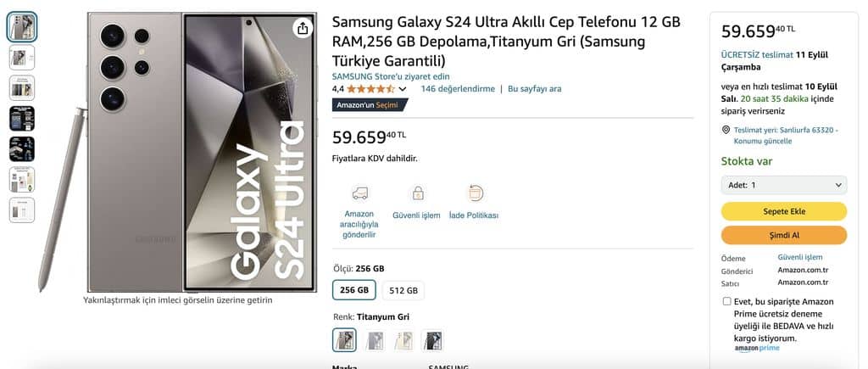The height and width of the screenshot is (369, 868).
Task: Click the padlock Güvenli işlem icon
Action: point(418,193)
